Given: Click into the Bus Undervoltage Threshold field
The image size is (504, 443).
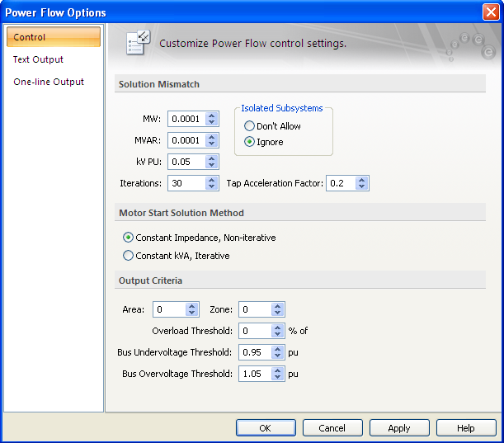Looking at the screenshot, I should 254,352.
